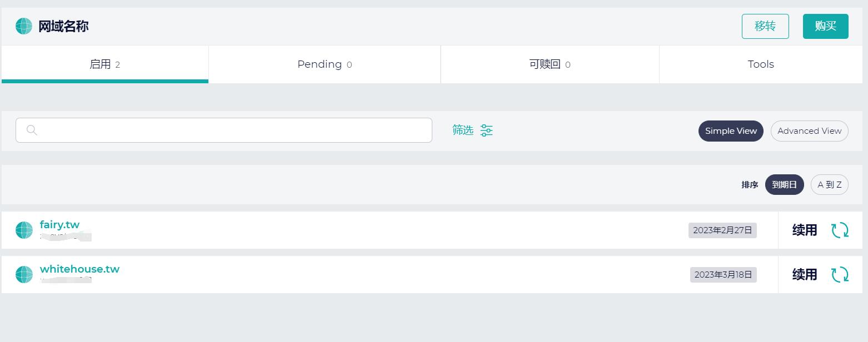Click the globe icon next to whitehouse.tw

point(24,274)
